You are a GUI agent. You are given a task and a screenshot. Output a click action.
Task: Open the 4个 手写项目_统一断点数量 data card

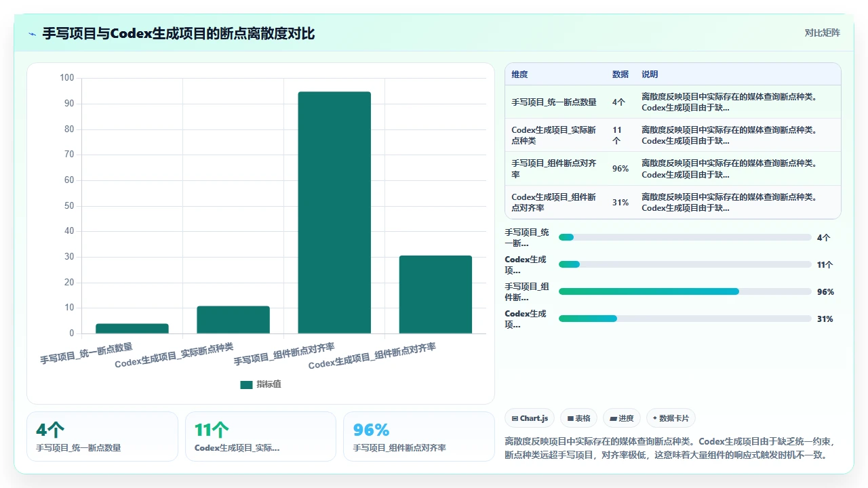point(102,436)
